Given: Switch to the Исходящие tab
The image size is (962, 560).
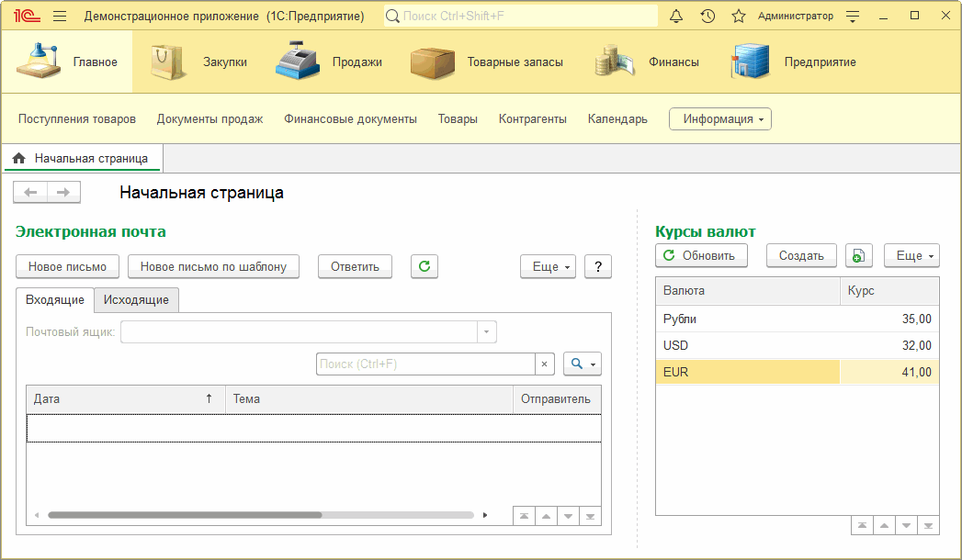Looking at the screenshot, I should coord(135,300).
